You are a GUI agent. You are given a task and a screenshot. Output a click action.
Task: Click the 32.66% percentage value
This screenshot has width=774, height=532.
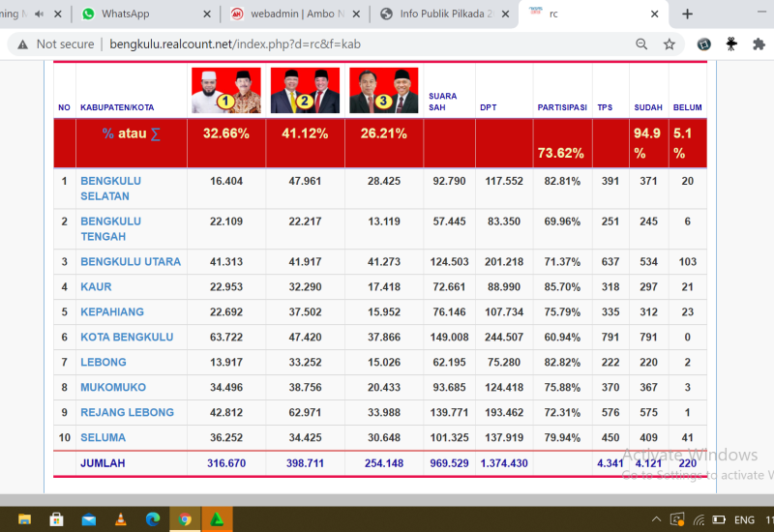pos(226,133)
